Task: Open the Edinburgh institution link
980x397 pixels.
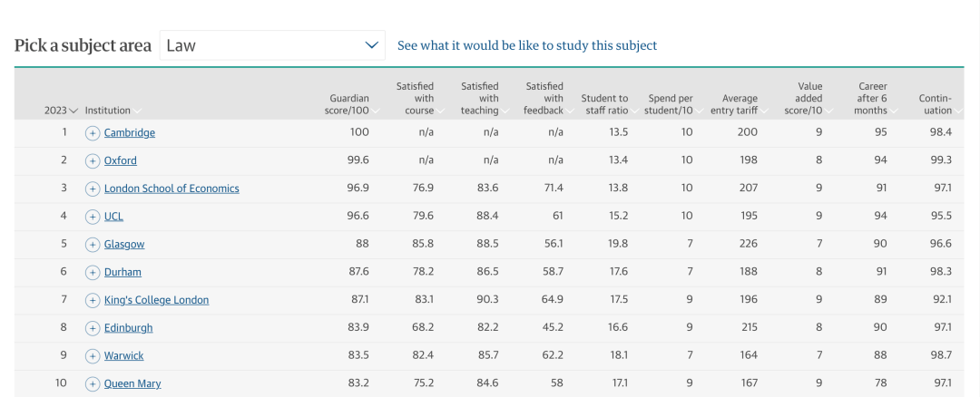Action: coord(128,328)
